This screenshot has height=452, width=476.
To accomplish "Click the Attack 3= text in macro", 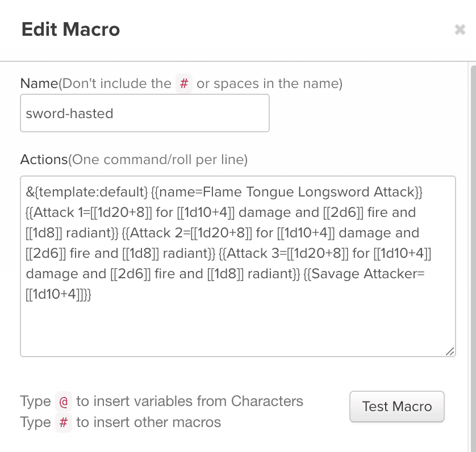I will tap(257, 253).
